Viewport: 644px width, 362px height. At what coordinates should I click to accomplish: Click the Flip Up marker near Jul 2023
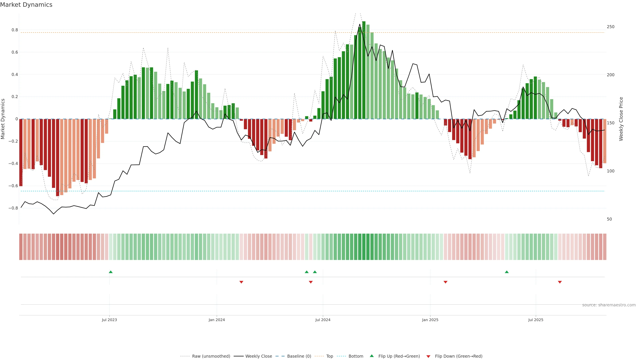click(111, 272)
